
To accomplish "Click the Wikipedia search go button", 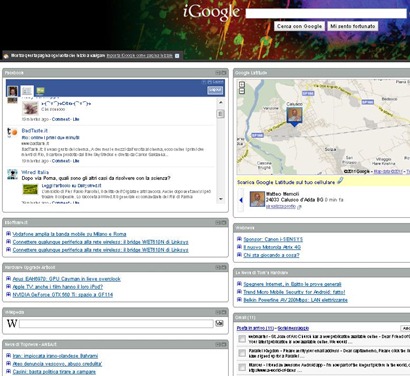I will pyautogui.click(x=219, y=323).
